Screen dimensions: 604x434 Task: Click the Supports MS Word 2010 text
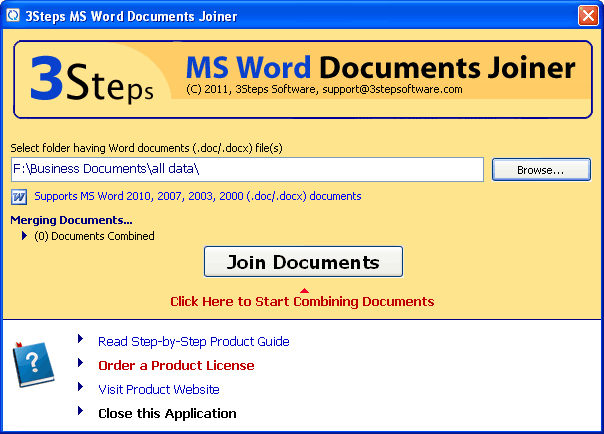point(197,196)
